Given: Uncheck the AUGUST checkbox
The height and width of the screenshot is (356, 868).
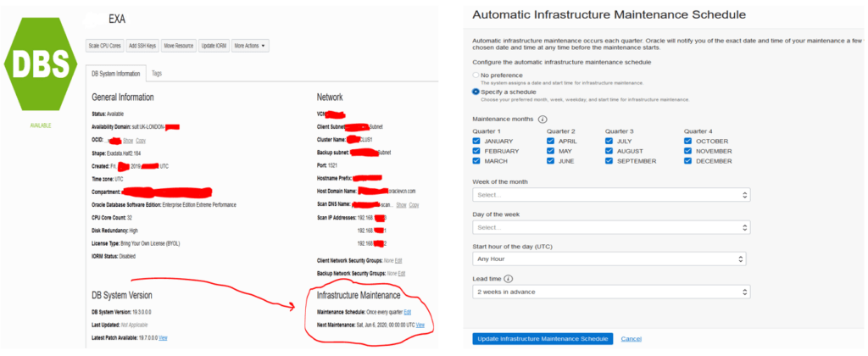Looking at the screenshot, I should coord(609,151).
